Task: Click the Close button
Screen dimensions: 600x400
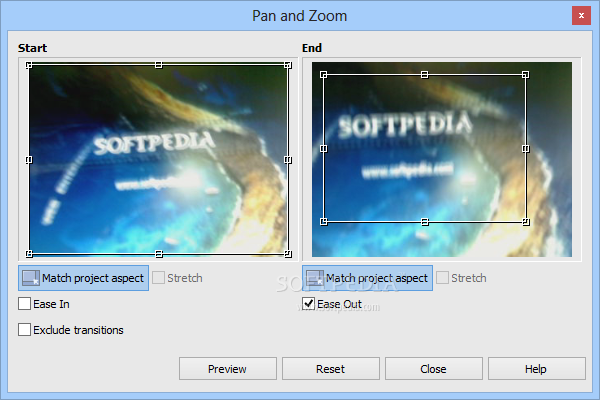Action: 434,369
